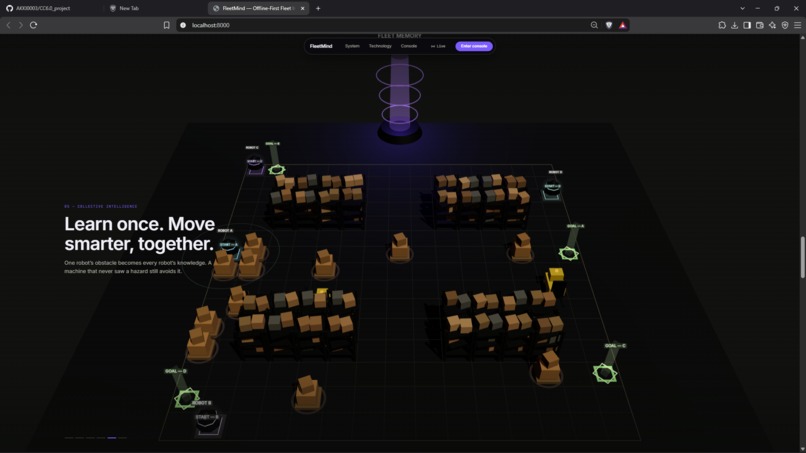Select the ROBOT B start pad

coord(208,425)
